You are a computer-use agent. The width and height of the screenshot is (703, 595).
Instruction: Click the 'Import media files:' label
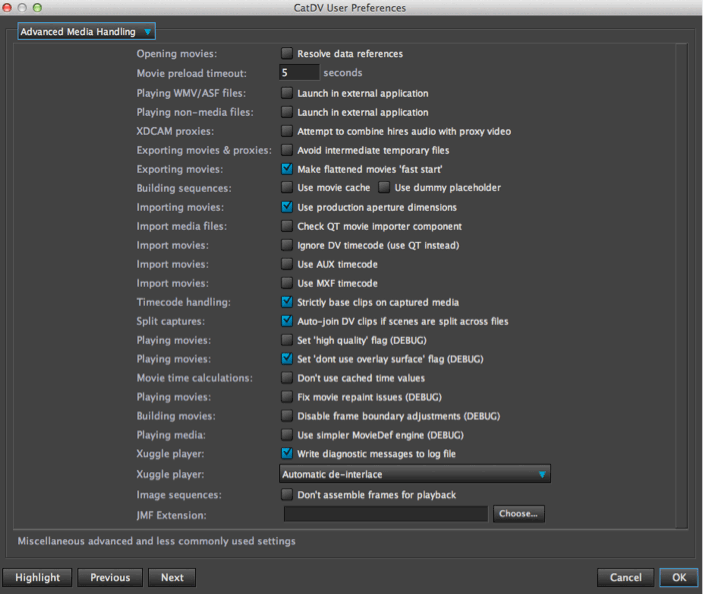click(182, 226)
